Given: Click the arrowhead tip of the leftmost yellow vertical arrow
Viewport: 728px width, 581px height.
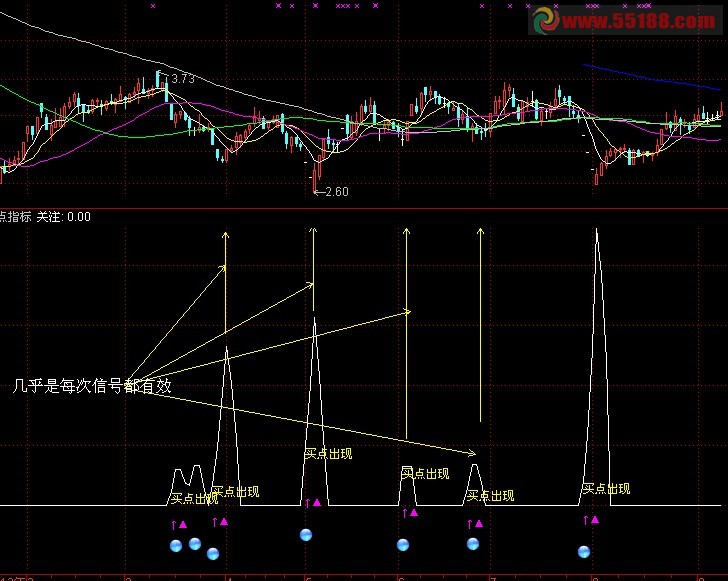Looking at the screenshot, I should coord(226,233).
